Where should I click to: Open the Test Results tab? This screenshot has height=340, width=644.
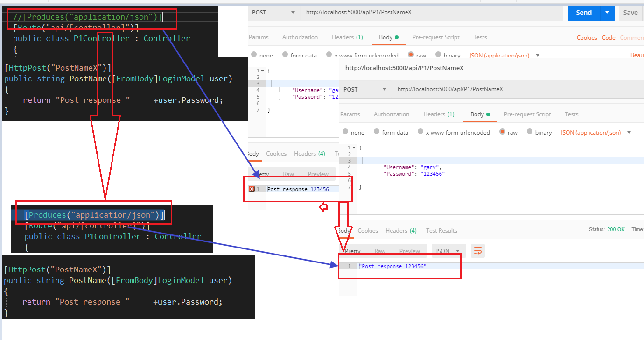441,230
